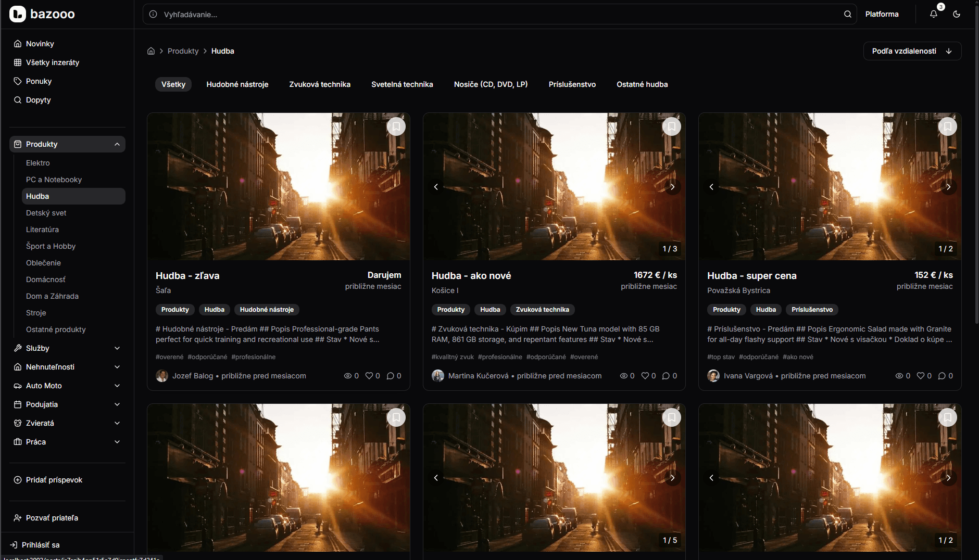Click Martina Kučerová avatar
Viewport: 979px width, 560px height.
click(x=438, y=376)
